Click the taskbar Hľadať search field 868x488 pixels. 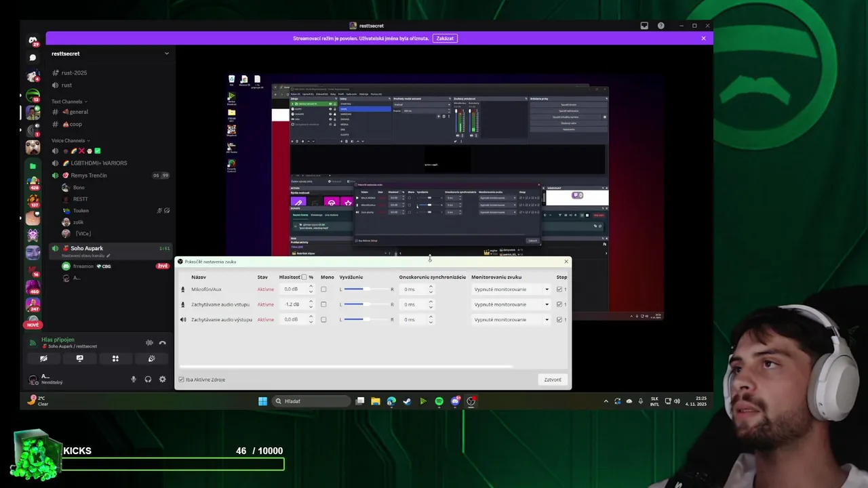click(x=313, y=401)
